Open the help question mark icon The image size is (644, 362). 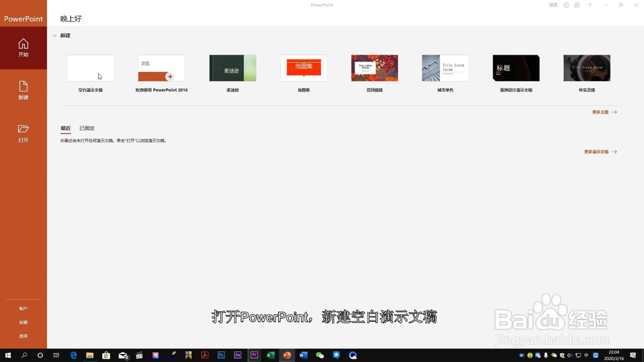coord(590,5)
